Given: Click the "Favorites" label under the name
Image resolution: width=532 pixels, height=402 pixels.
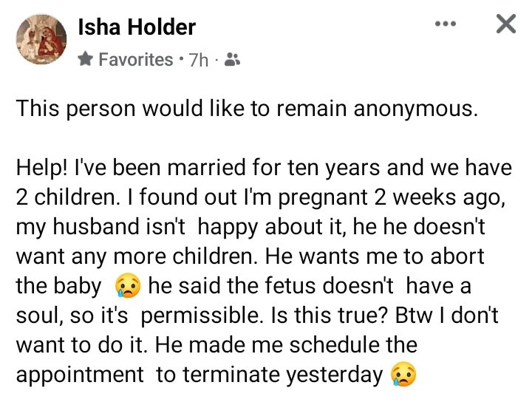Looking at the screenshot, I should click(x=135, y=59).
